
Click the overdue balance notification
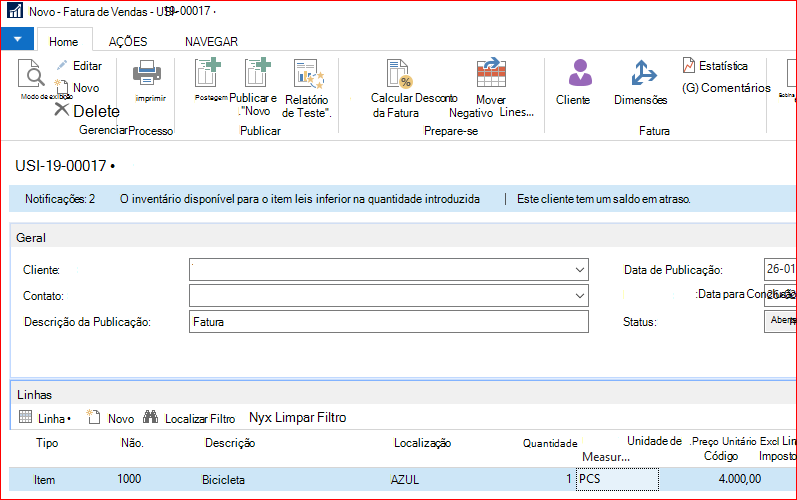point(603,199)
